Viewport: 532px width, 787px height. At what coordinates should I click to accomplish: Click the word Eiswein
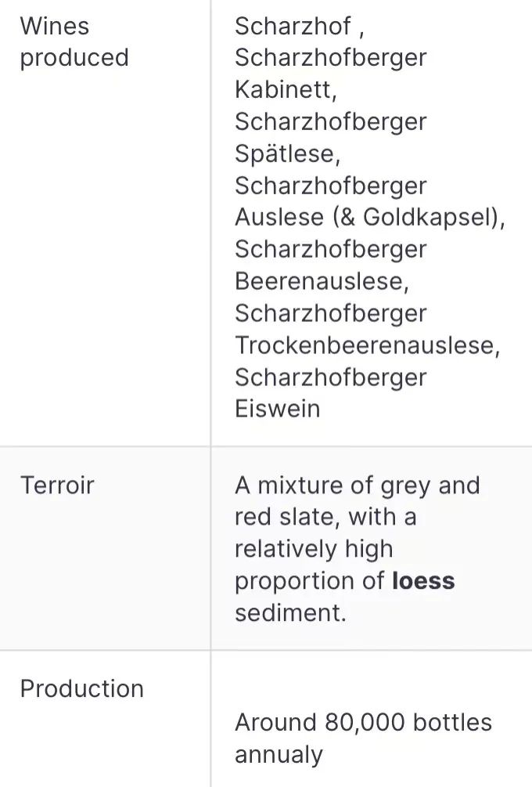[x=277, y=409]
